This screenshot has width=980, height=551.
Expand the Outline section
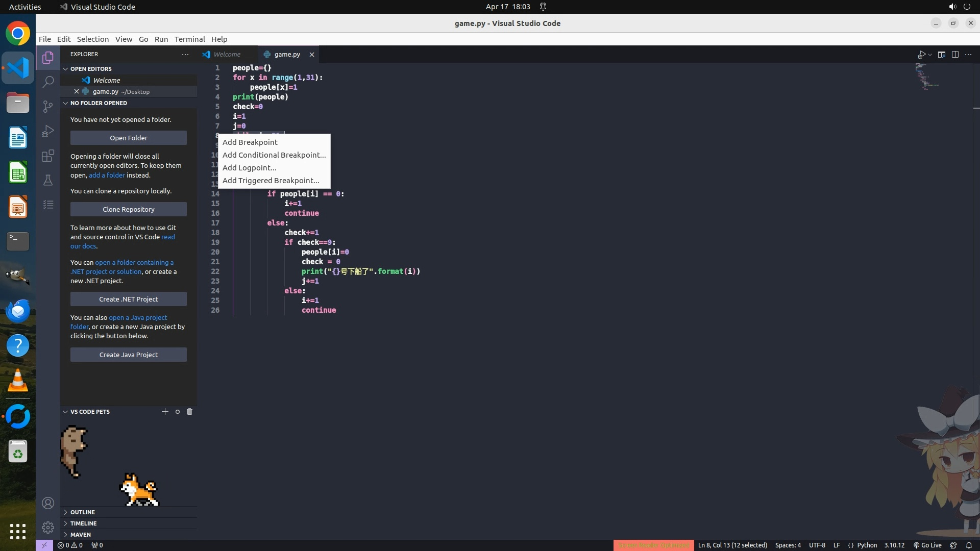[83, 512]
